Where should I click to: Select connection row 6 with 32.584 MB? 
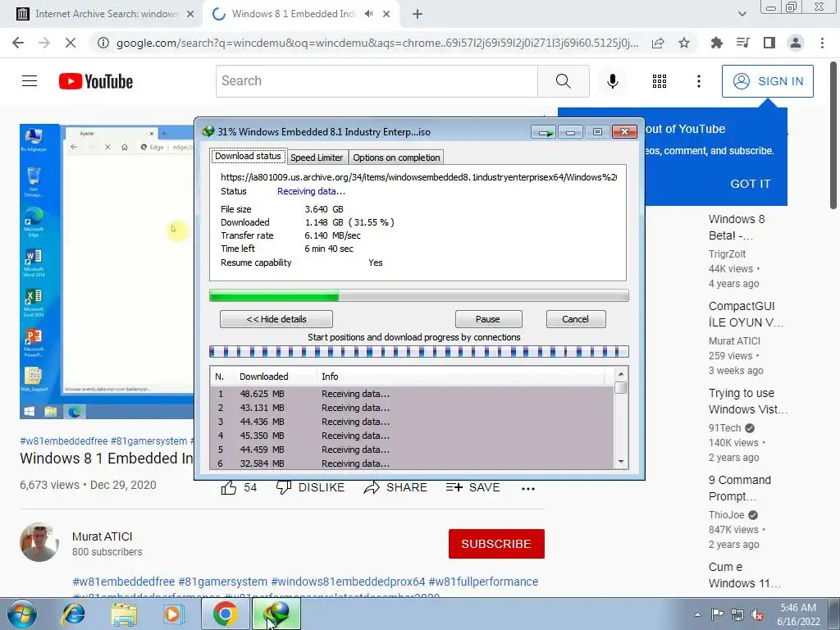[412, 463]
